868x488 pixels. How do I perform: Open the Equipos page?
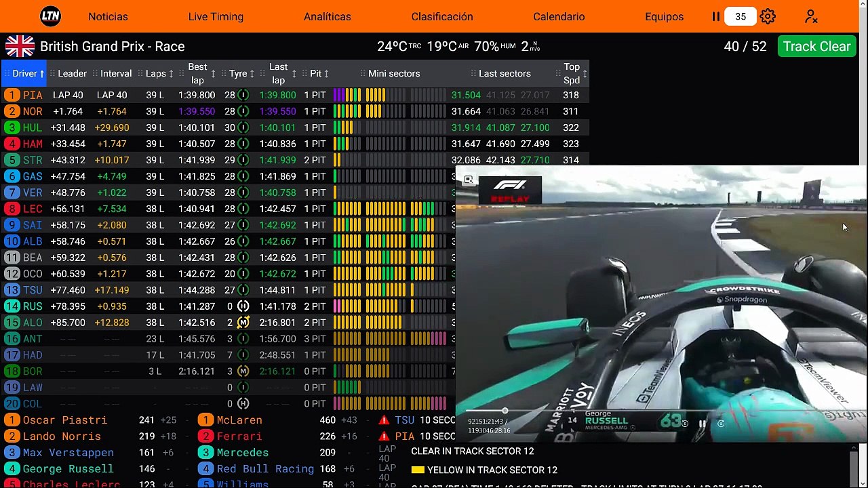click(665, 16)
